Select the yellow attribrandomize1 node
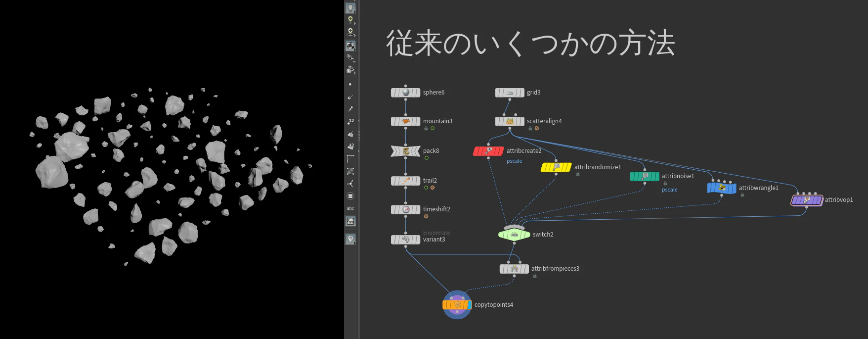868x339 pixels. click(556, 167)
